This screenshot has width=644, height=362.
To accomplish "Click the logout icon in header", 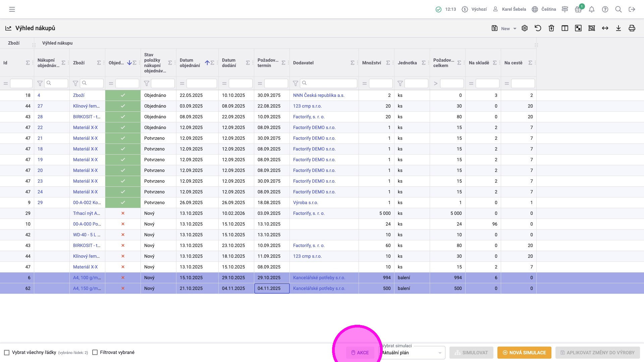I will tap(632, 9).
